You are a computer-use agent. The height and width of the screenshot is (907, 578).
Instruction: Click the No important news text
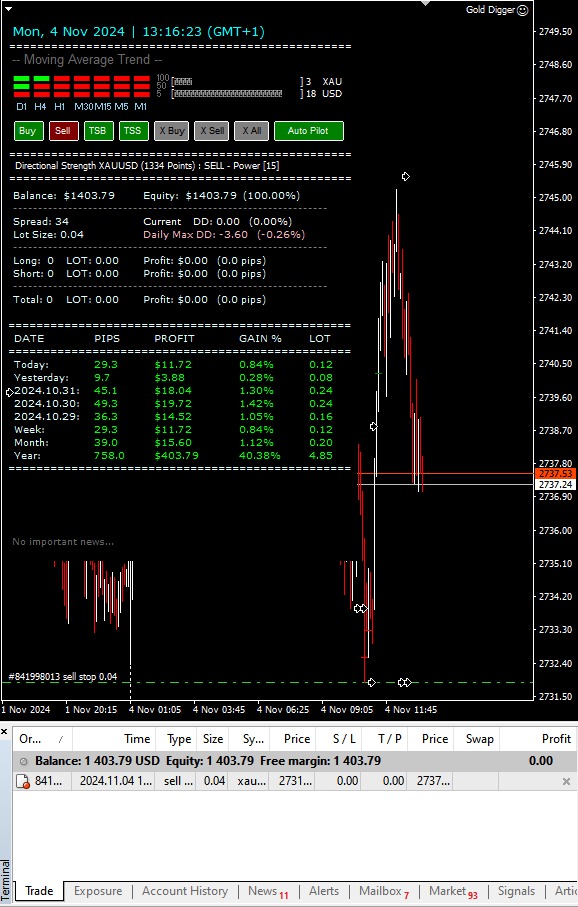pyautogui.click(x=63, y=542)
